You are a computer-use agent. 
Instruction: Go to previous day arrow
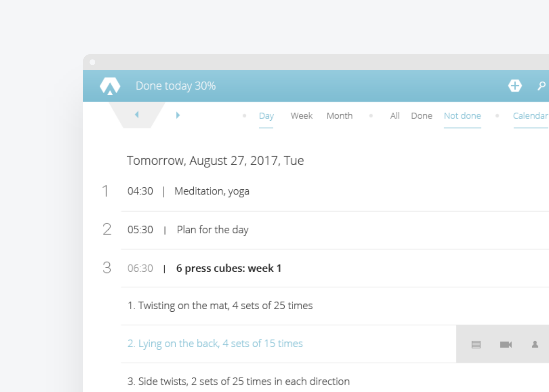pyautogui.click(x=137, y=114)
